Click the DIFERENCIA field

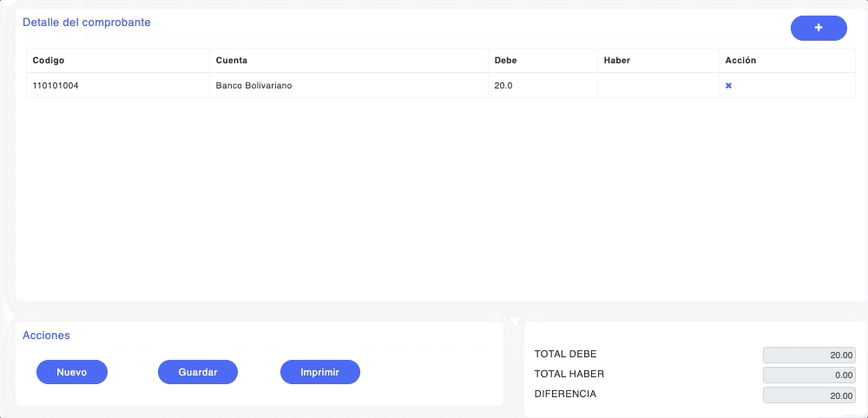[809, 395]
